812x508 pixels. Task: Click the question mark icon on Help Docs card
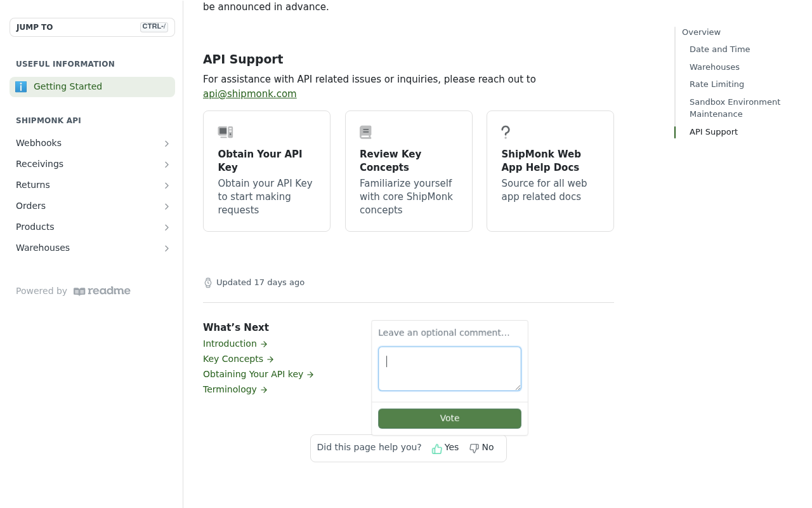pyautogui.click(x=506, y=132)
